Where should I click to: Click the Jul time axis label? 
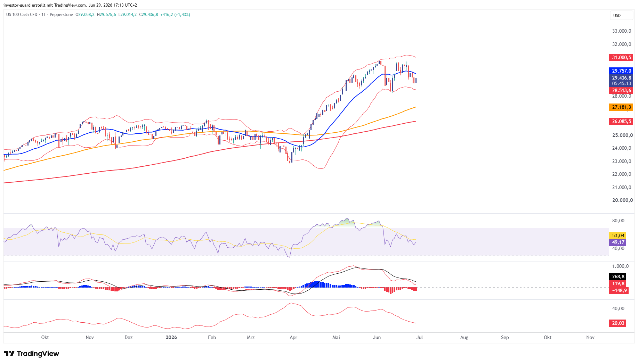pos(420,337)
